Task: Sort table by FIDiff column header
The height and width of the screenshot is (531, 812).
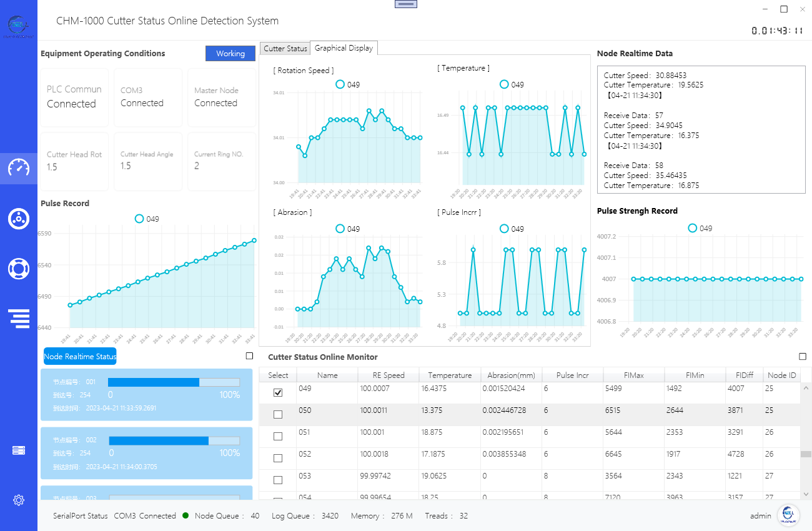Action: pos(745,375)
